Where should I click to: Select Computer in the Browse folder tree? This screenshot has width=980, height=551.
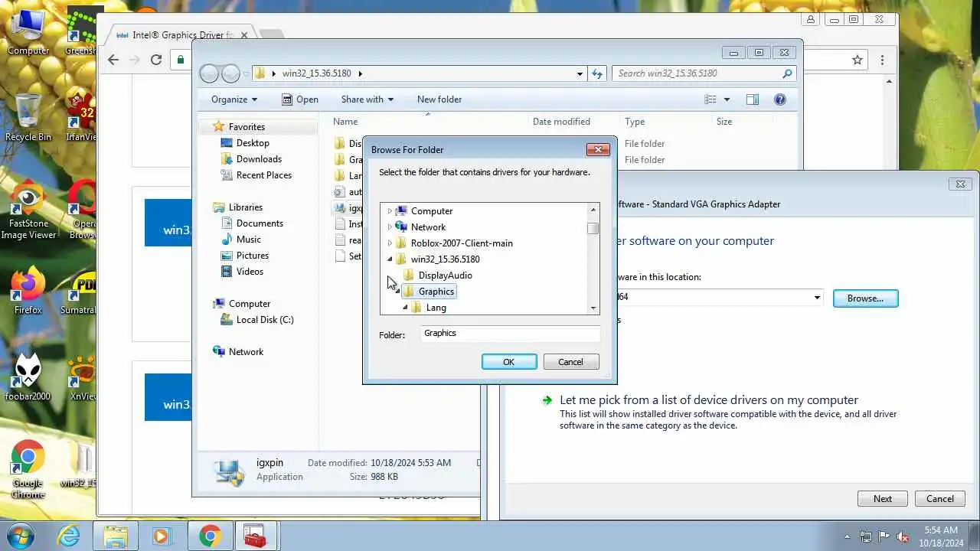tap(432, 211)
